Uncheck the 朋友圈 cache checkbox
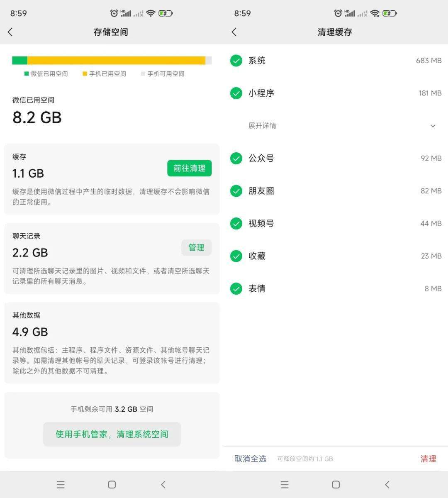The height and width of the screenshot is (498, 448). 236,191
